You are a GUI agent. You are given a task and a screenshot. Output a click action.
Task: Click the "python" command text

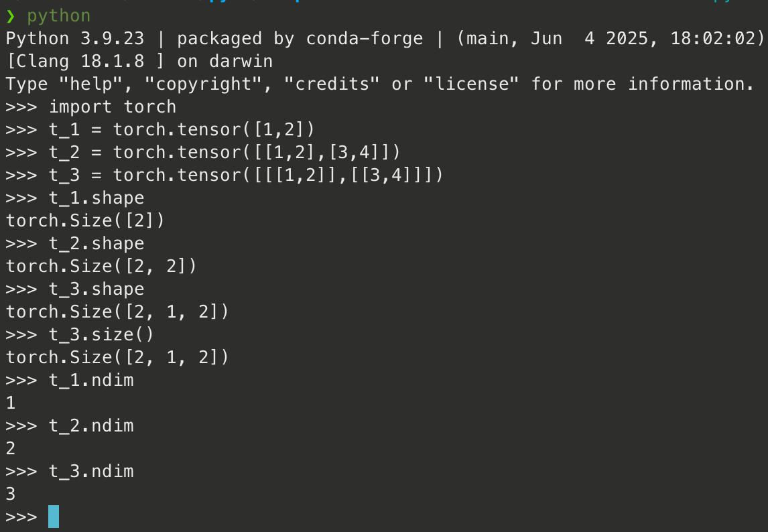59,15
